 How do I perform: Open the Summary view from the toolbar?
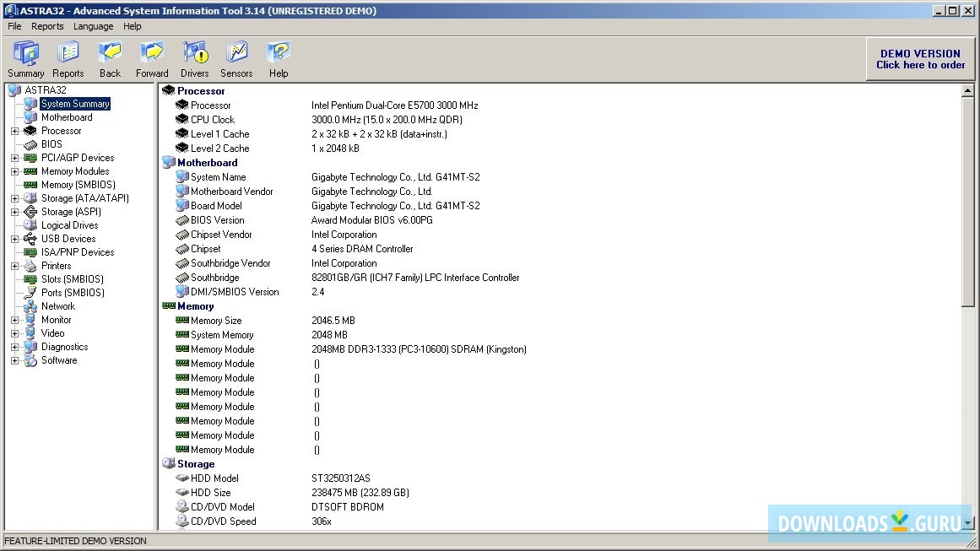tap(25, 57)
